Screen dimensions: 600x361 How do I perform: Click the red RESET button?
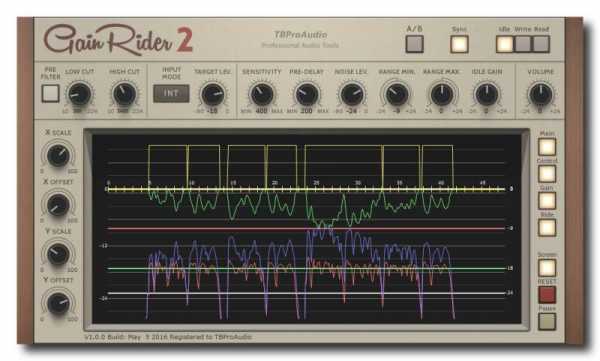547,295
